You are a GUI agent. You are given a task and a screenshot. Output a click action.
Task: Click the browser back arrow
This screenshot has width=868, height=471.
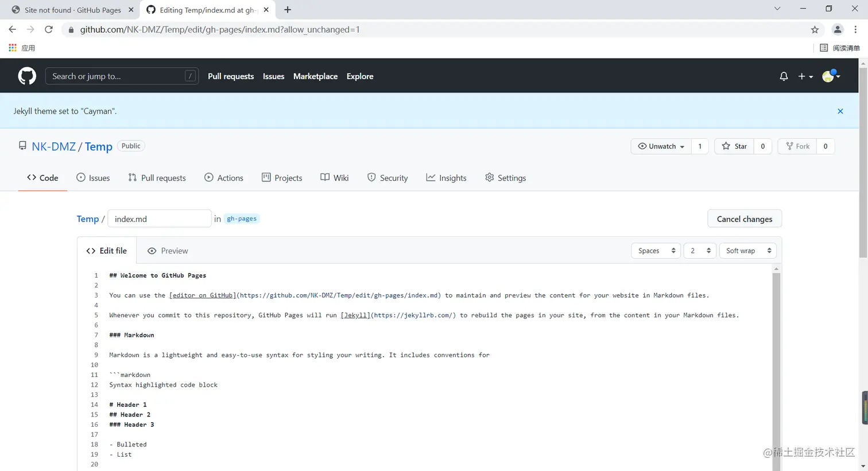[x=13, y=29]
